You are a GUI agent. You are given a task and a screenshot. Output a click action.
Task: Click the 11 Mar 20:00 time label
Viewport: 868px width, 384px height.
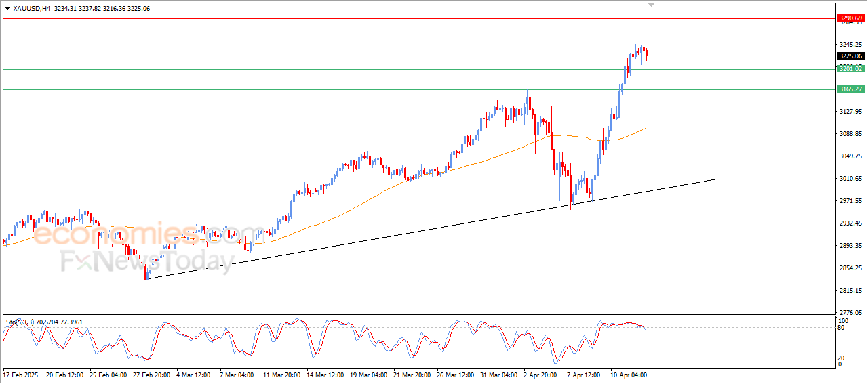282,375
